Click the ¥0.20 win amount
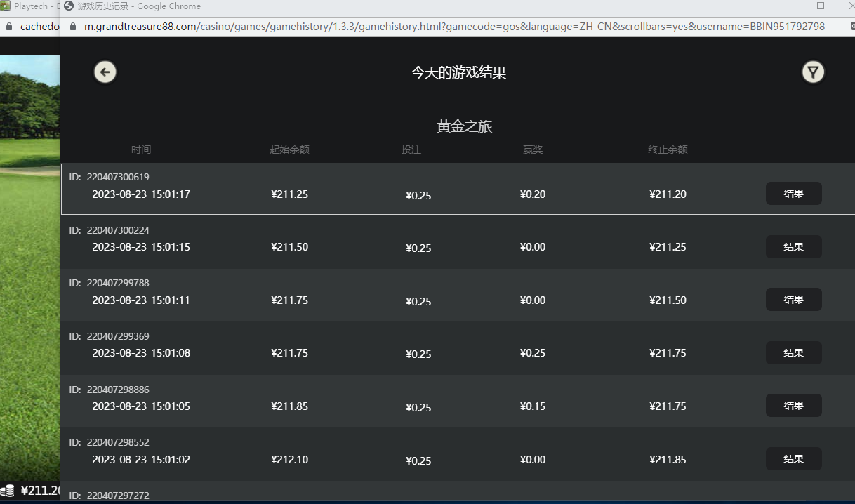 [533, 194]
